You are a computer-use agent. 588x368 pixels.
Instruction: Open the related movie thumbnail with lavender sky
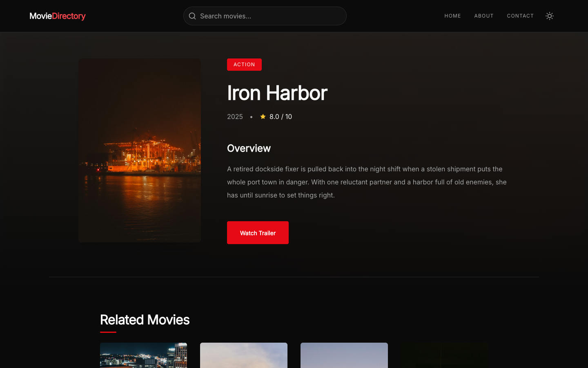click(x=344, y=355)
